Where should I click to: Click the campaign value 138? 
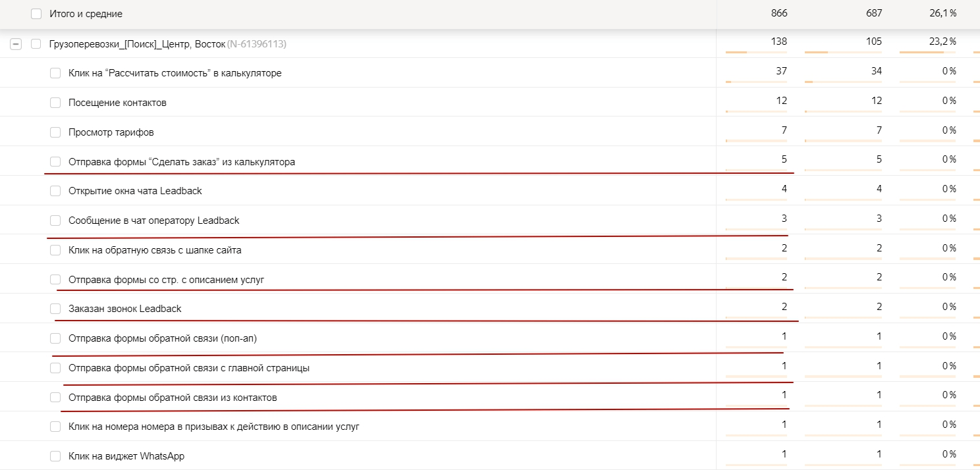pos(778,41)
